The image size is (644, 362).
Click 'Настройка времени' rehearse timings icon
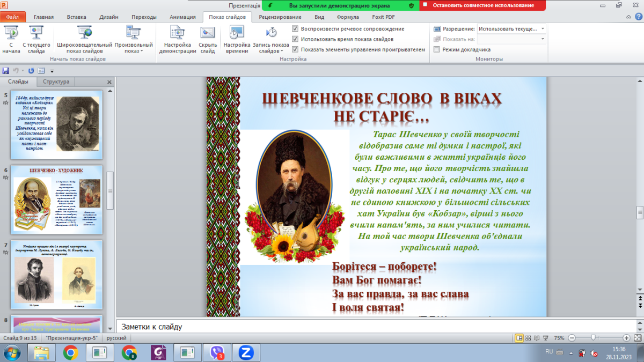point(237,33)
